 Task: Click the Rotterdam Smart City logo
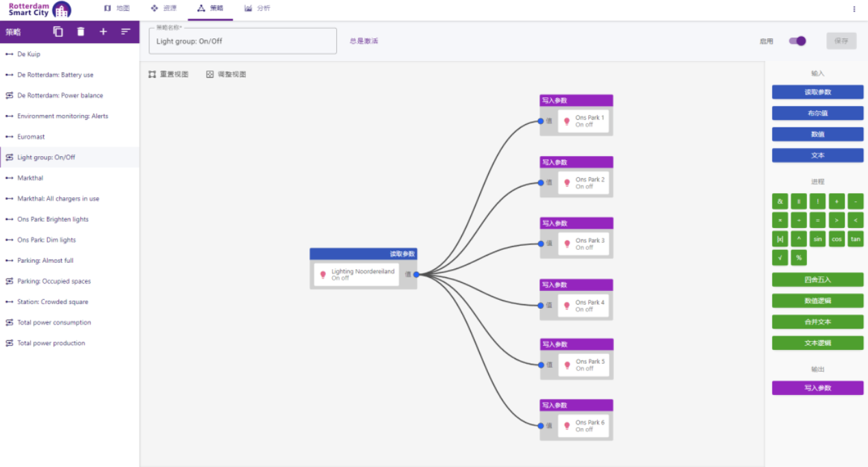click(x=40, y=10)
